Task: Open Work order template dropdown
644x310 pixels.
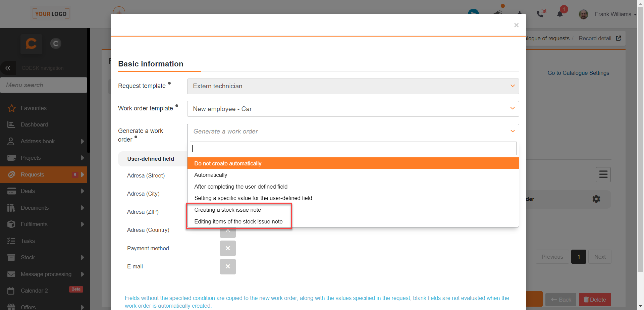Action: click(353, 109)
